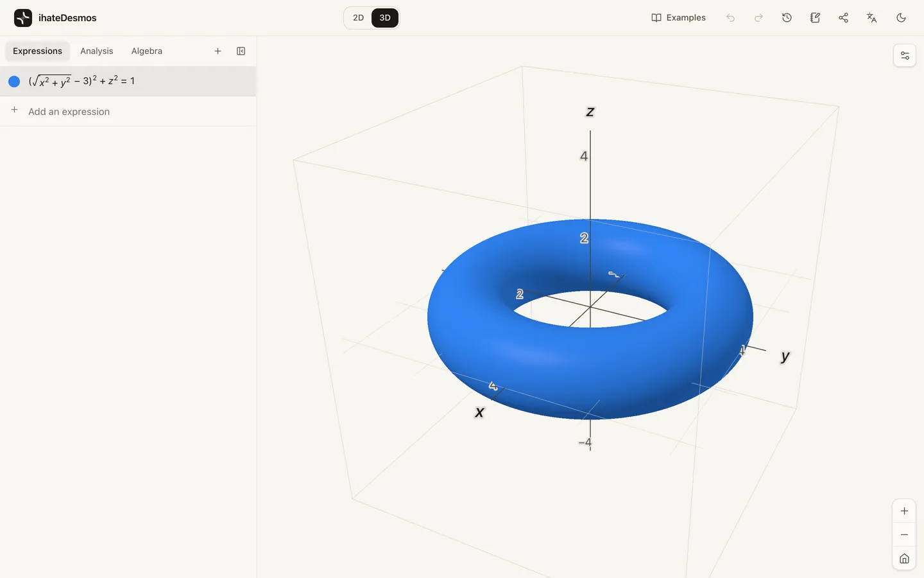
Task: Redo the last action
Action: pos(758,18)
